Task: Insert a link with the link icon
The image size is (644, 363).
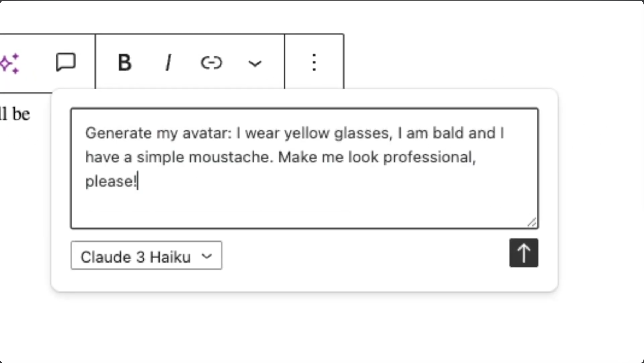Action: (211, 63)
